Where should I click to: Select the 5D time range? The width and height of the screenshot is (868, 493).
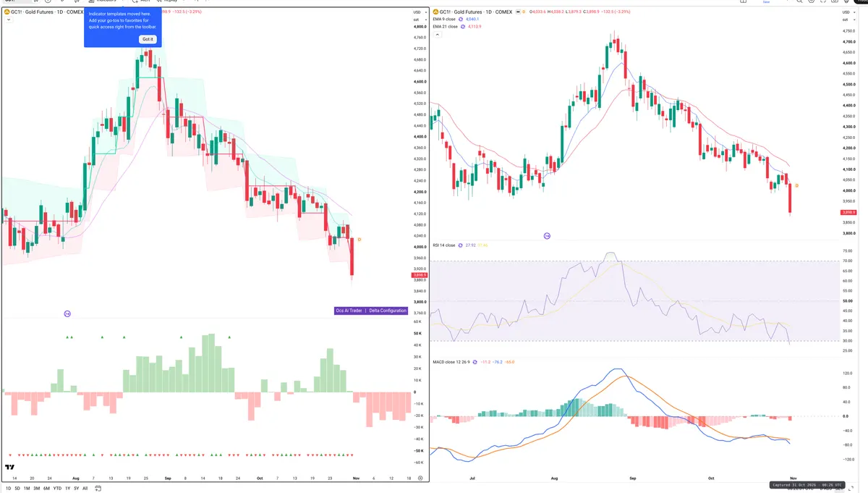17,488
